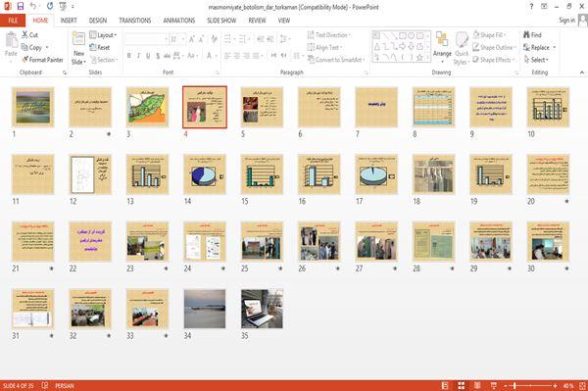Clear all formatting icon
The image size is (588, 391).
(x=214, y=39)
